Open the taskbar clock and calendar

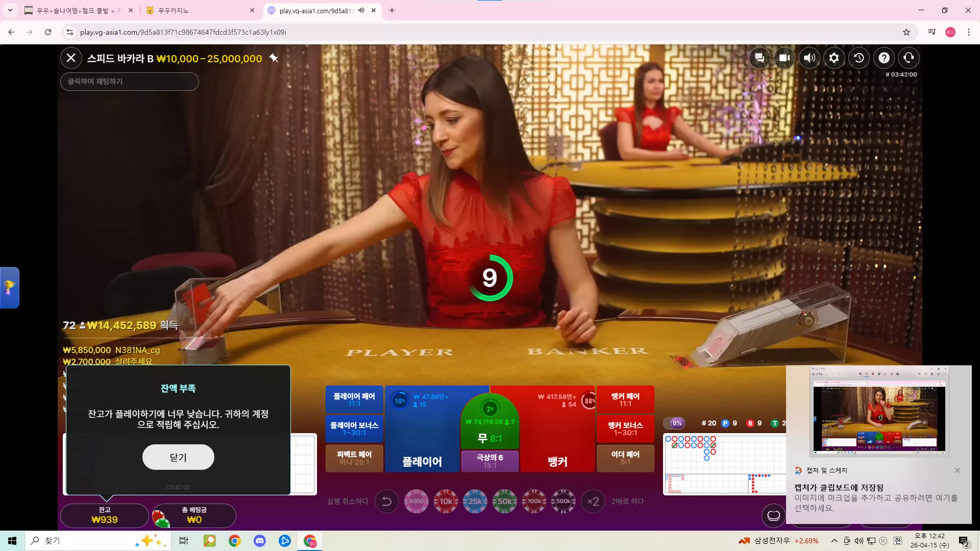[929, 541]
